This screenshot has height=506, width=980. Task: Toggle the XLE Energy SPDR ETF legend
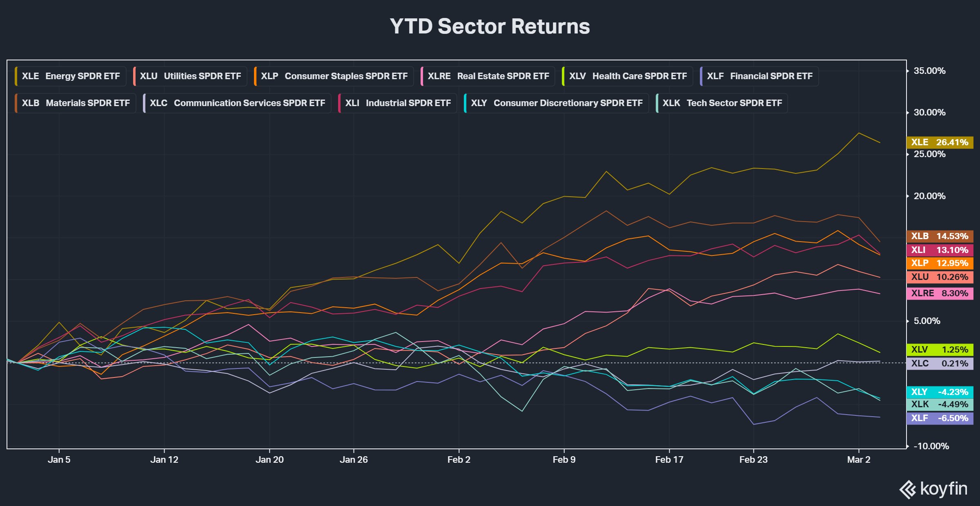pyautogui.click(x=70, y=76)
